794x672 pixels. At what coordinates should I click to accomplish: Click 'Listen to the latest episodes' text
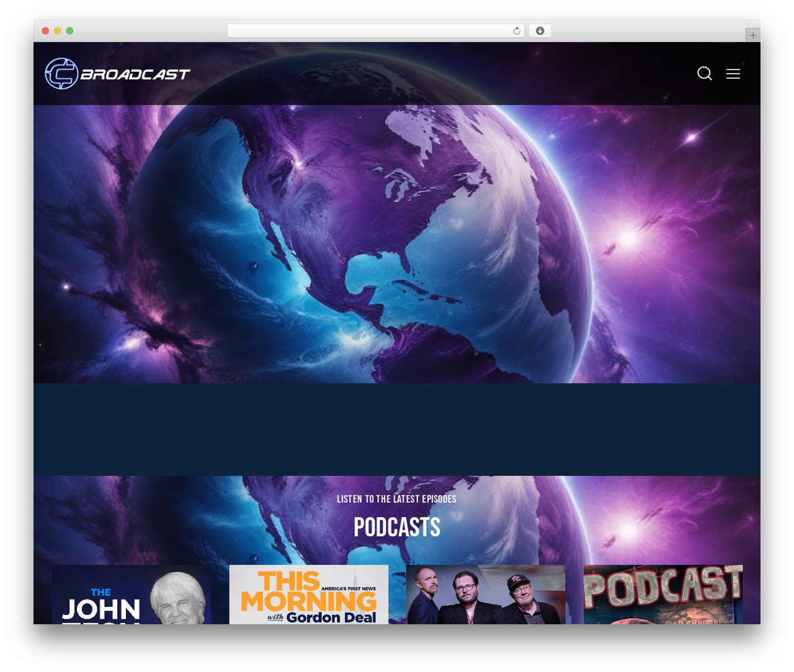coord(396,499)
